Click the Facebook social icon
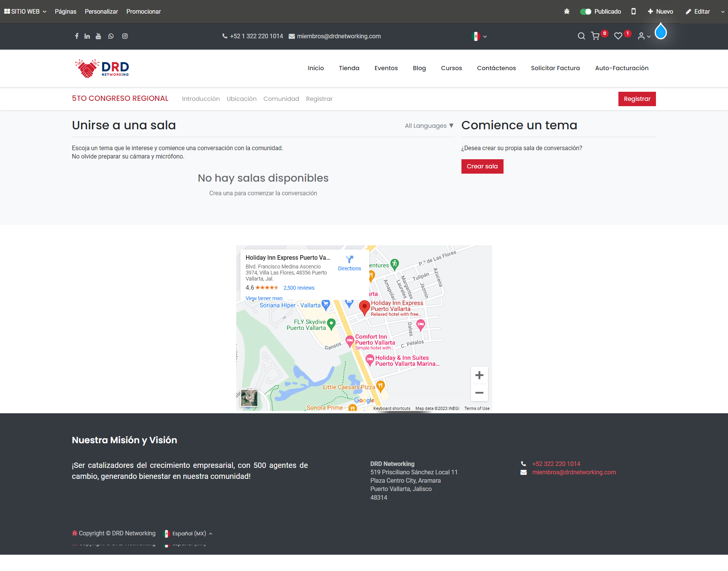Image resolution: width=728 pixels, height=571 pixels. pos(77,36)
